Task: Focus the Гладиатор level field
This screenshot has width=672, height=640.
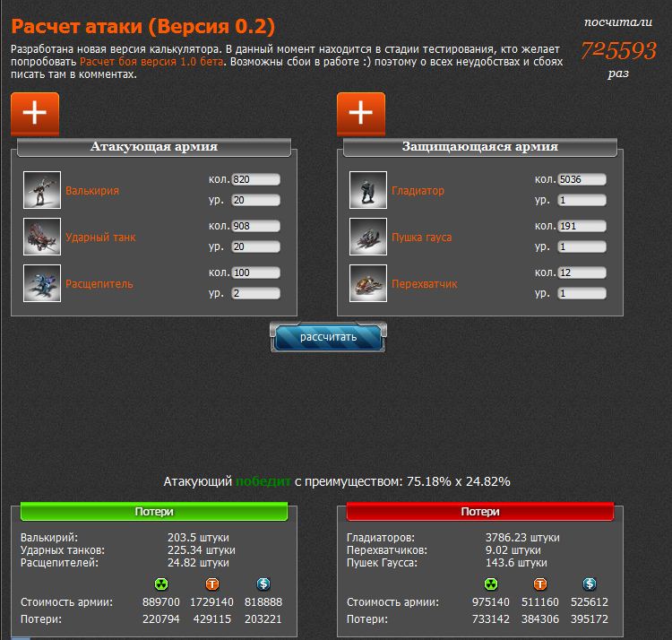Action: tap(582, 200)
